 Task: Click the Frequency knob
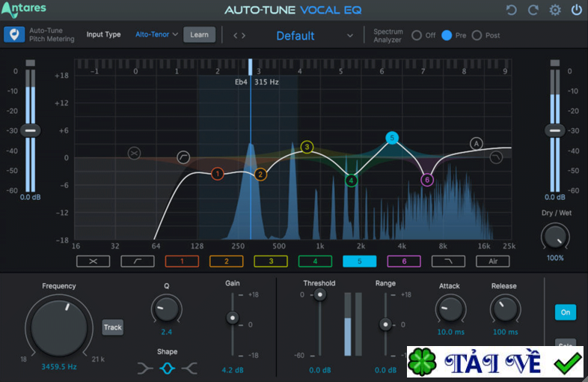click(59, 327)
